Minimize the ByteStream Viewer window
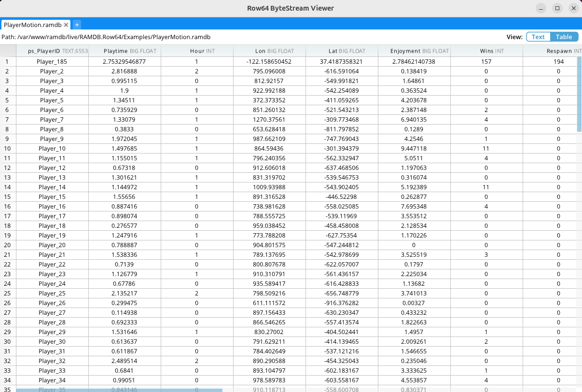This screenshot has width=582, height=392. click(x=541, y=8)
